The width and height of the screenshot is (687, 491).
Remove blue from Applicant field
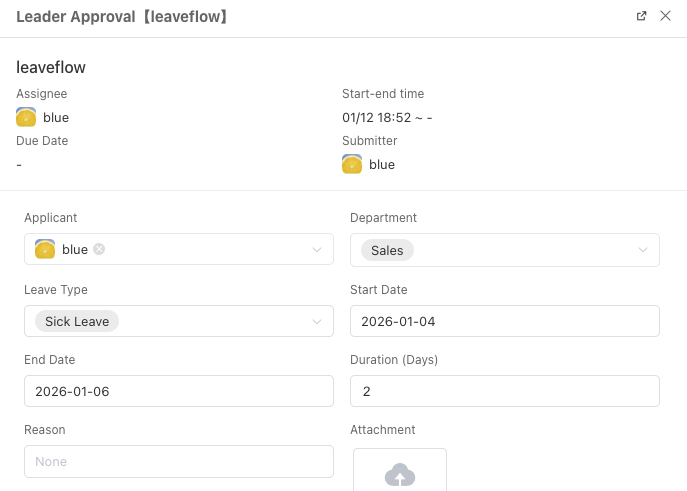click(x=99, y=250)
